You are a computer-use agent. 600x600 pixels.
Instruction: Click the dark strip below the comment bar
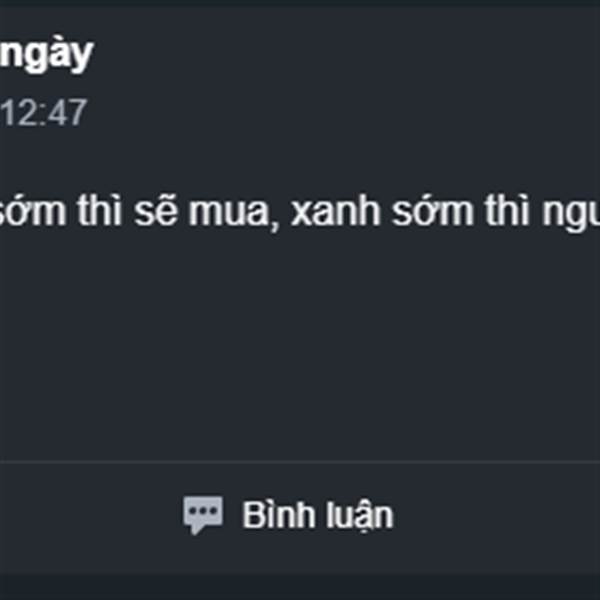[x=300, y=586]
